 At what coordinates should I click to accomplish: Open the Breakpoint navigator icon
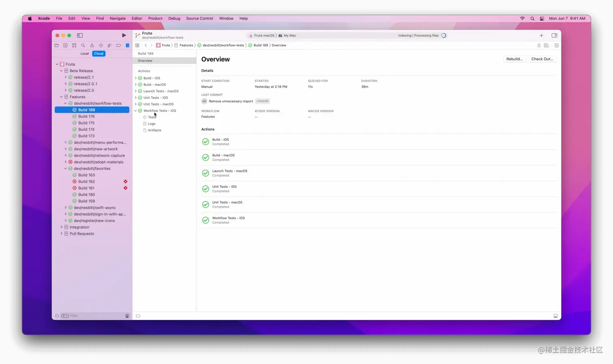118,45
